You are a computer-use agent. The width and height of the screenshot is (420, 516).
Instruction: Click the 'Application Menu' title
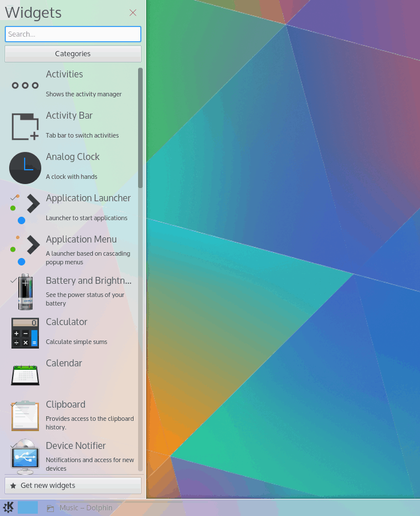pyautogui.click(x=81, y=239)
